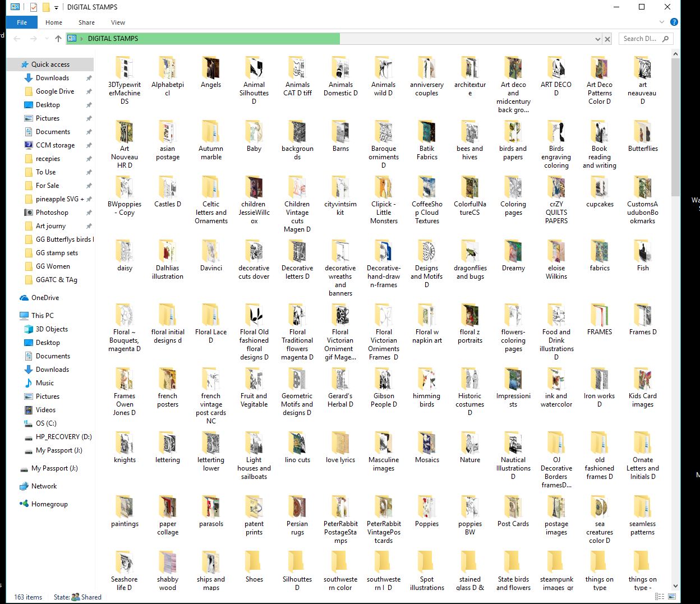The height and width of the screenshot is (604, 700).
Task: Click the search magnifier in the search box
Action: [665, 38]
